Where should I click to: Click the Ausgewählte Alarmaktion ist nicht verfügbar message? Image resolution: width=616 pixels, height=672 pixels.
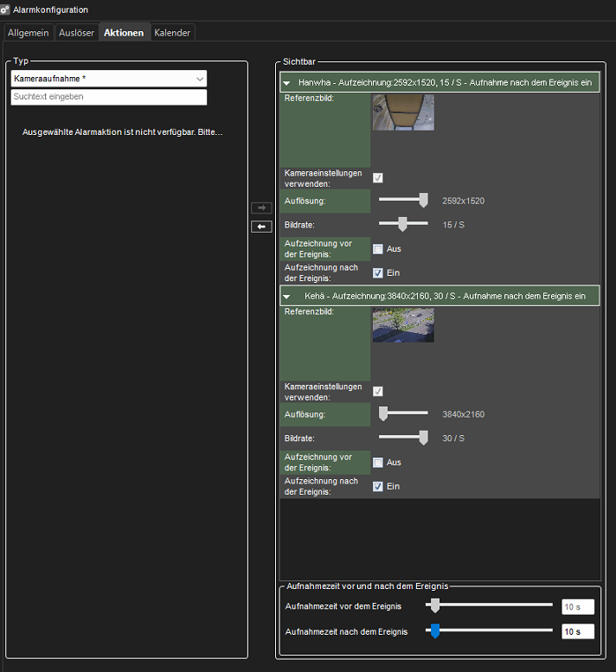click(x=123, y=132)
